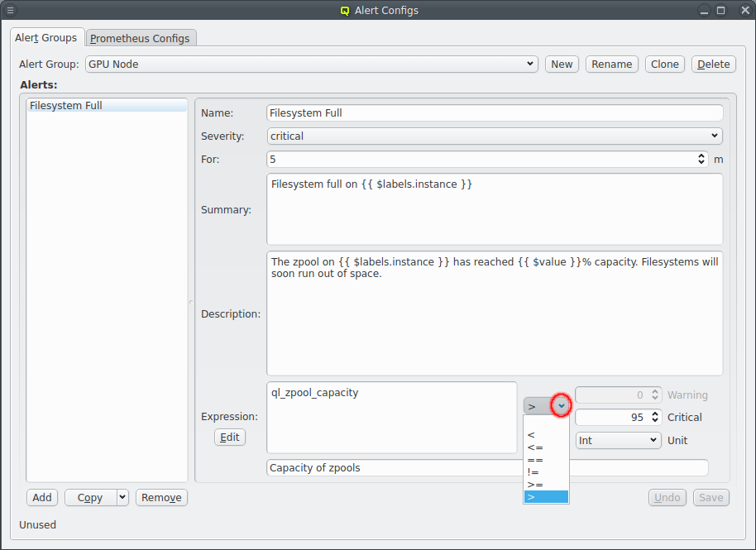
Task: Open the window menu icon in title bar
Action: (x=10, y=10)
